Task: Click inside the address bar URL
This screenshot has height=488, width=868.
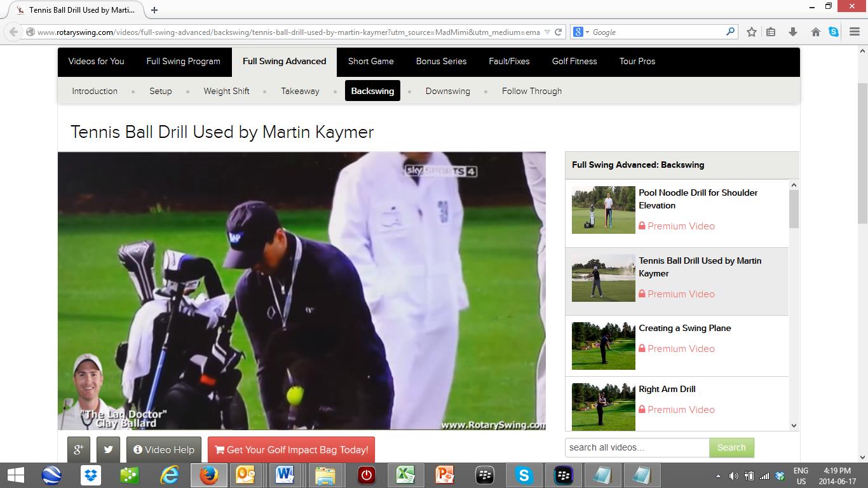Action: [288, 32]
